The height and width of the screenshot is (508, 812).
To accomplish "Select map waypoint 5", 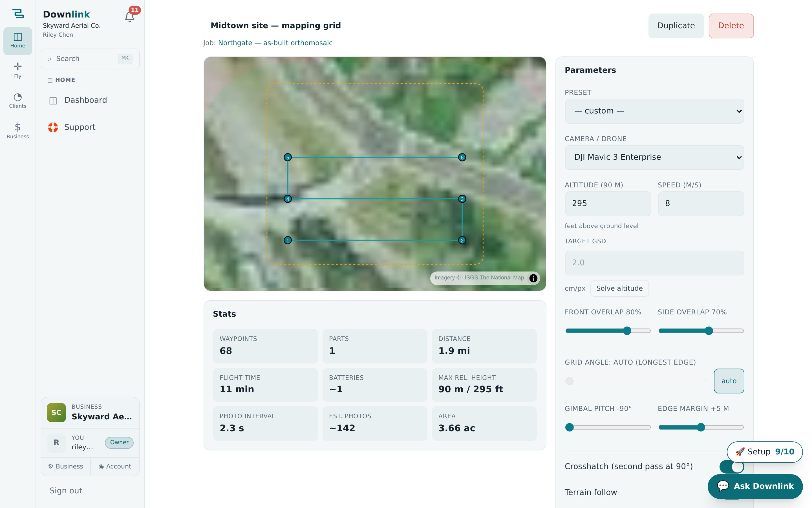I will click(288, 157).
